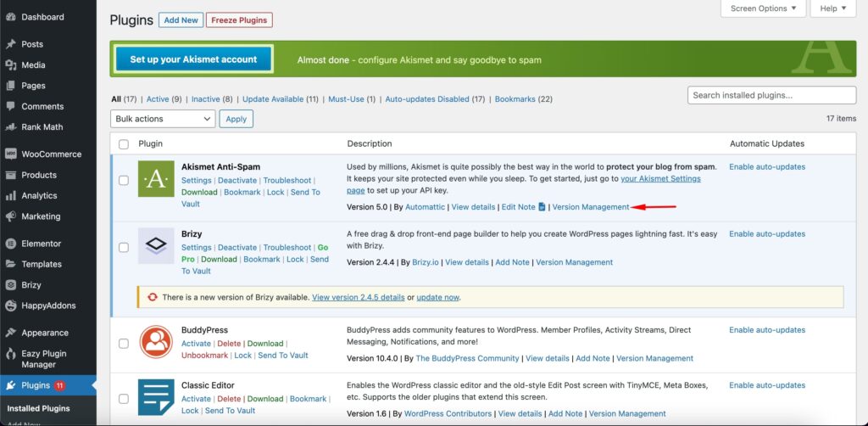This screenshot has width=868, height=426.
Task: Click the Plugins plug icon
Action: pyautogui.click(x=10, y=385)
